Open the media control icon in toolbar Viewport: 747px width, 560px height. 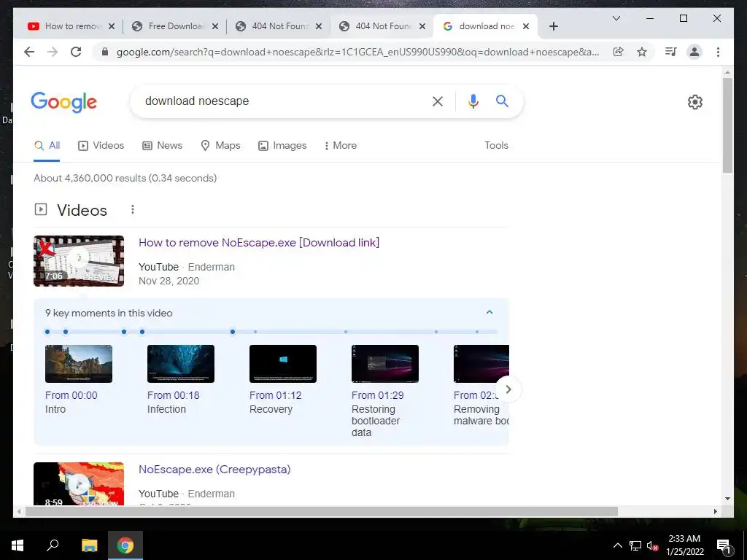coord(671,52)
